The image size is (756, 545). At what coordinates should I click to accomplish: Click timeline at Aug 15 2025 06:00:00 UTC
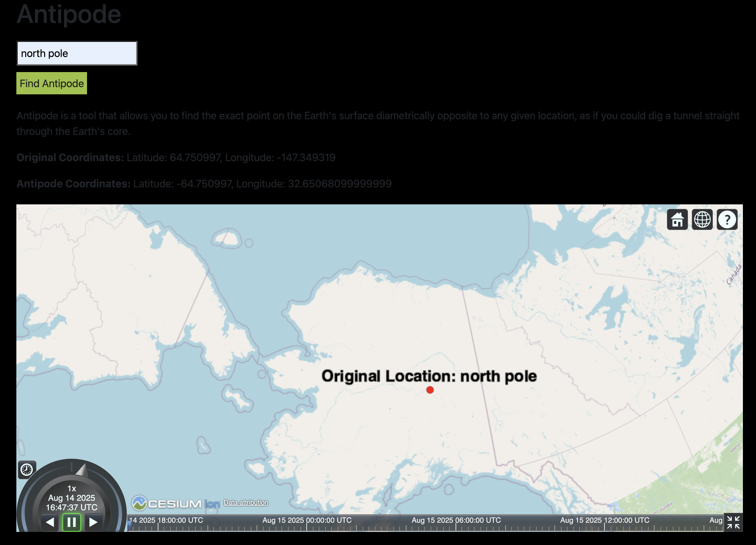tap(456, 520)
